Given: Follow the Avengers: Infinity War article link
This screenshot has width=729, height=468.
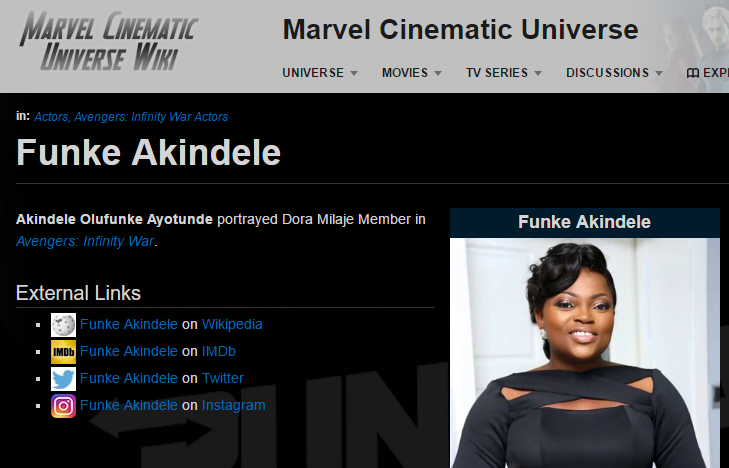Looking at the screenshot, I should (85, 241).
